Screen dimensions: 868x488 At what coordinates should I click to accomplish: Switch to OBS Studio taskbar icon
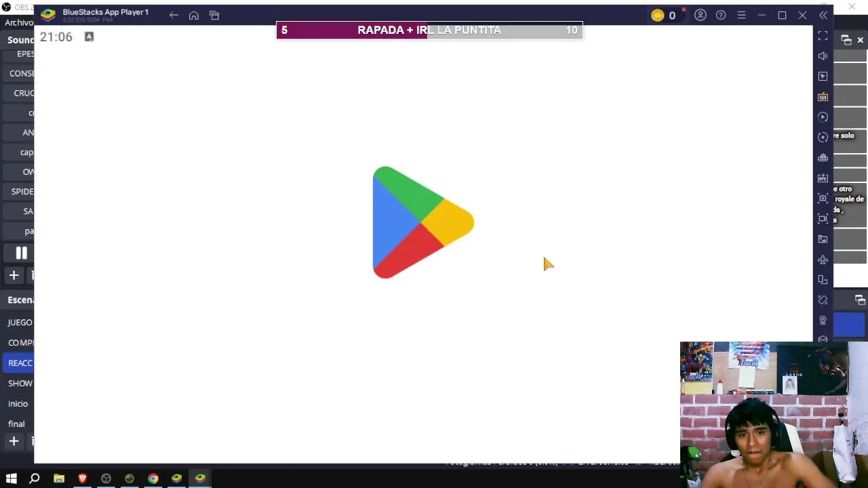tap(106, 479)
